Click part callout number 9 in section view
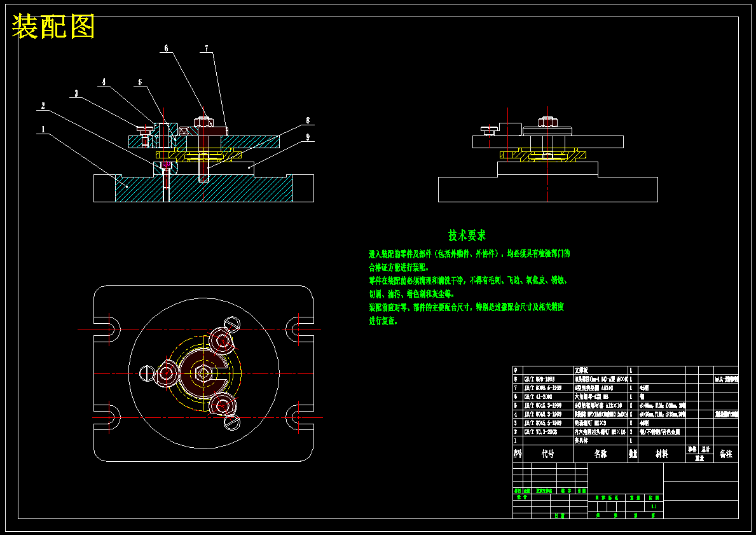This screenshot has height=535, width=756. pyautogui.click(x=308, y=137)
